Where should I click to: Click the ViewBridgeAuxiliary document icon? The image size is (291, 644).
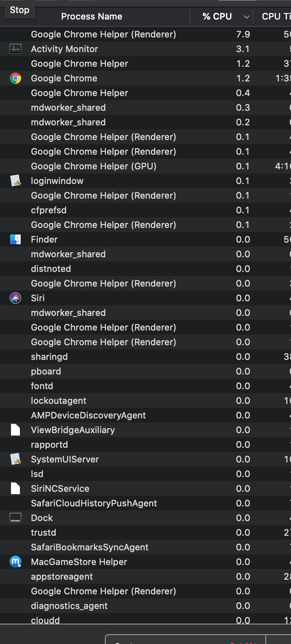[x=15, y=430]
